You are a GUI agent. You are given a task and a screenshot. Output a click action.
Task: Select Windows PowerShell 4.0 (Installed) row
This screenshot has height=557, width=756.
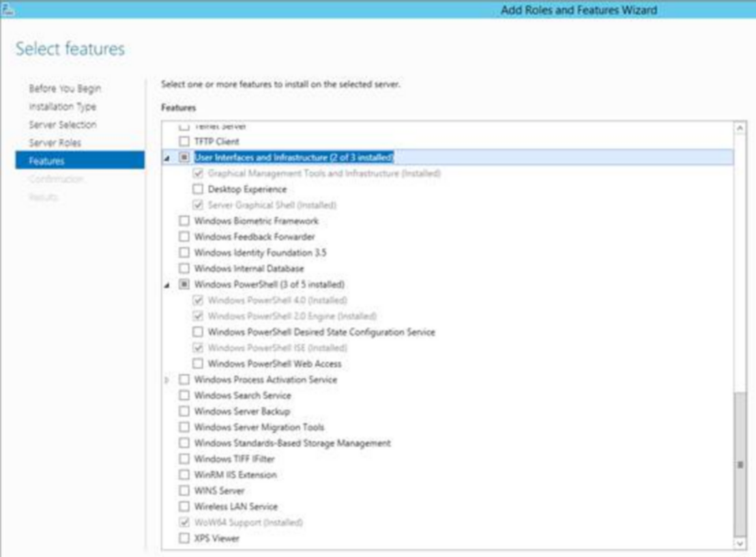277,300
